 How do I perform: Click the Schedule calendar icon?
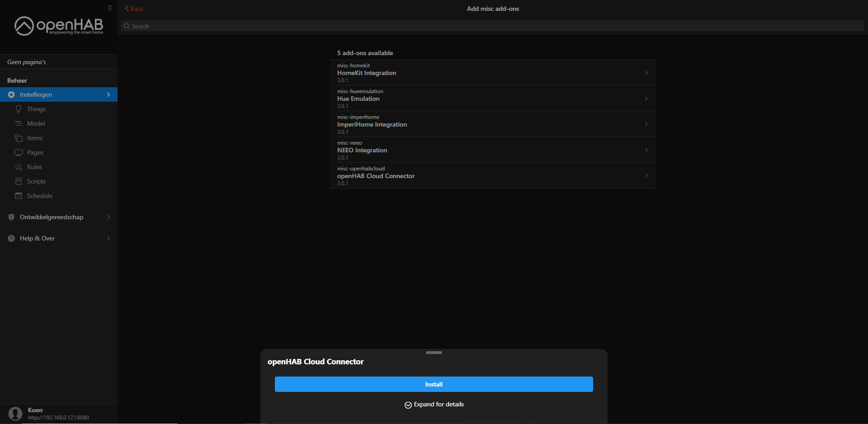19,196
